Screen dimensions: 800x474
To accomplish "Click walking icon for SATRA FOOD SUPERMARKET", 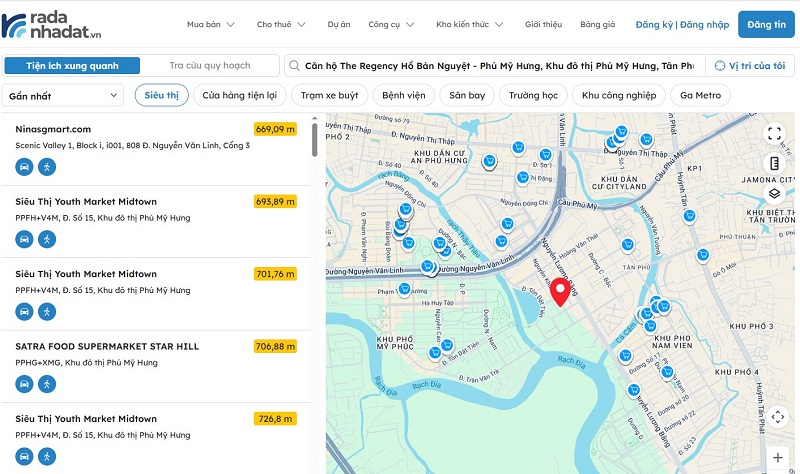I will click(x=47, y=383).
